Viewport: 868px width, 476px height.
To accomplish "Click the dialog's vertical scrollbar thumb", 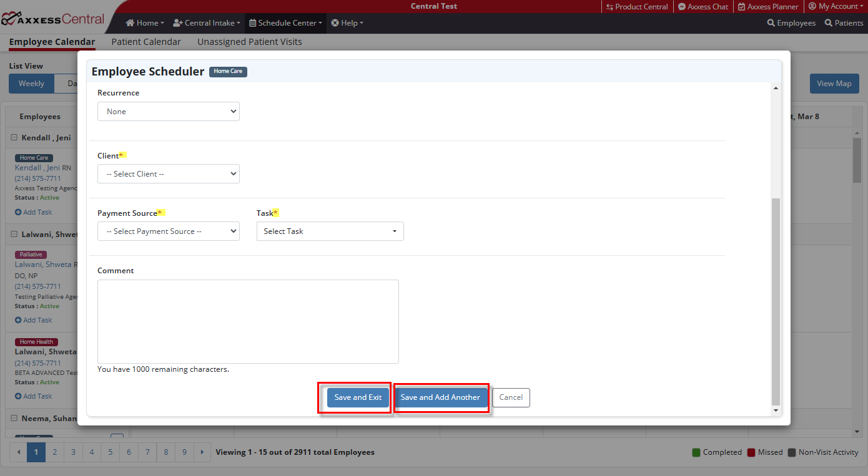I will 776,301.
